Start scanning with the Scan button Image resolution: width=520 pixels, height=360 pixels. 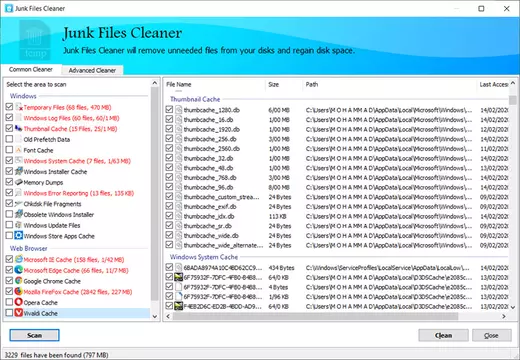35,335
